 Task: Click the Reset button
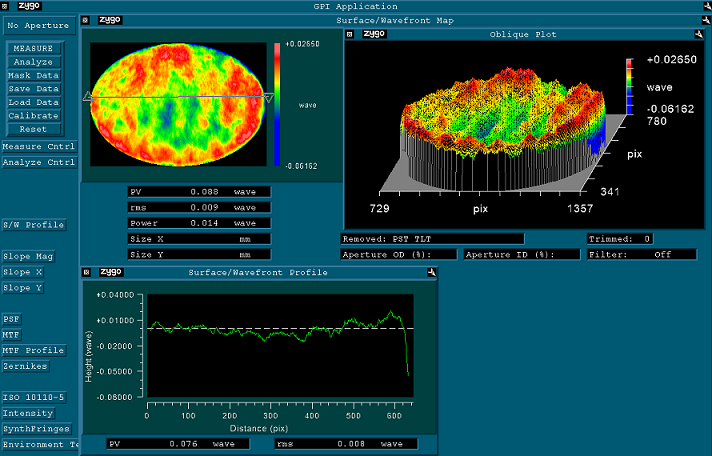coord(34,129)
